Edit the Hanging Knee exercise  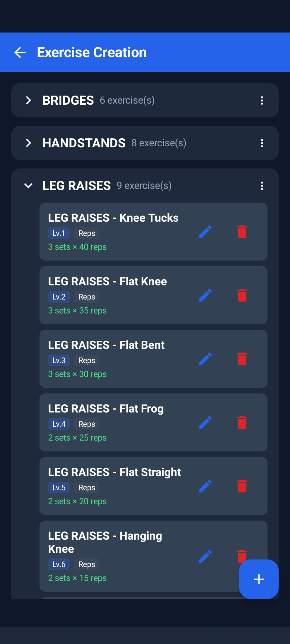click(205, 556)
